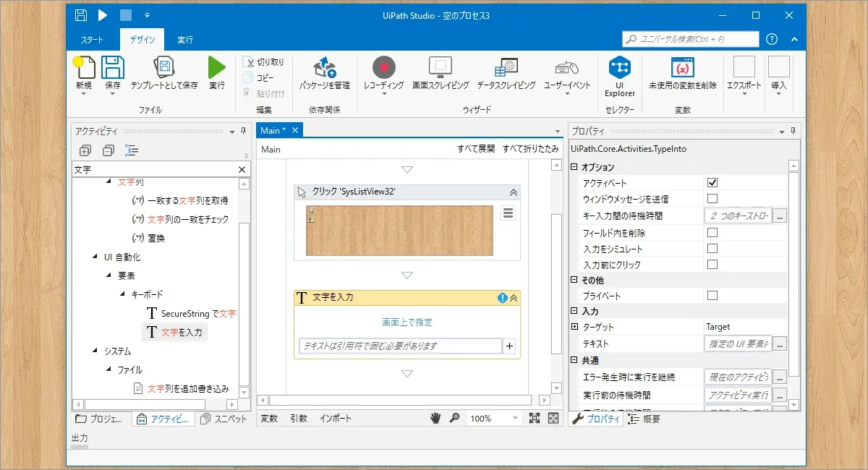The width and height of the screenshot is (868, 470).
Task: Open the 引数 arguments panel
Action: 299,418
